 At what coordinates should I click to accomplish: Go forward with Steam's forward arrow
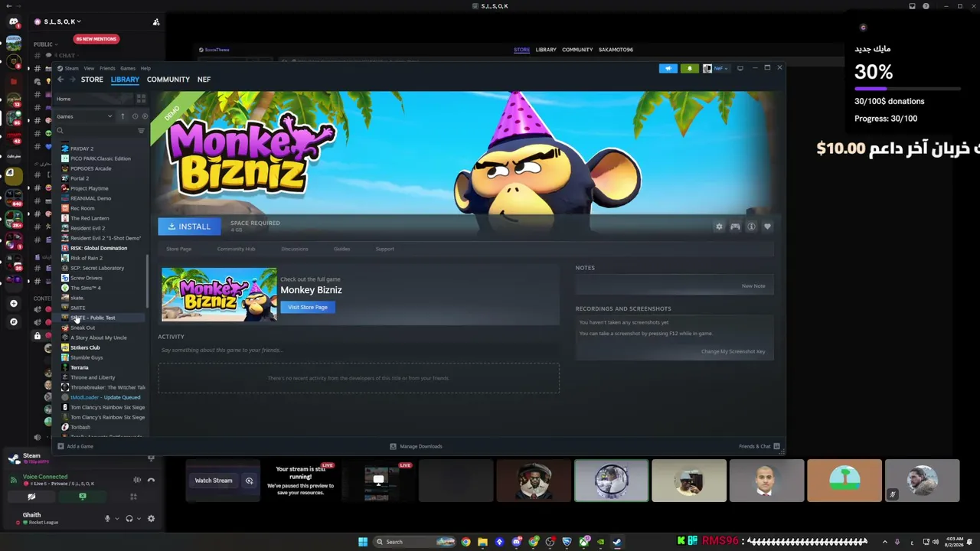73,80
